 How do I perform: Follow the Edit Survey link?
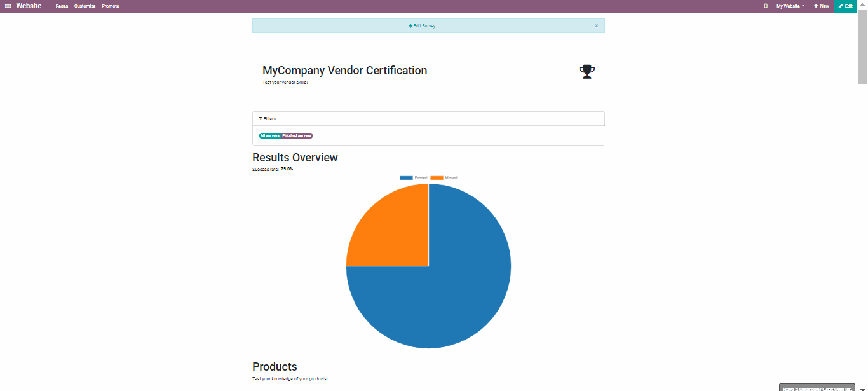[x=424, y=26]
